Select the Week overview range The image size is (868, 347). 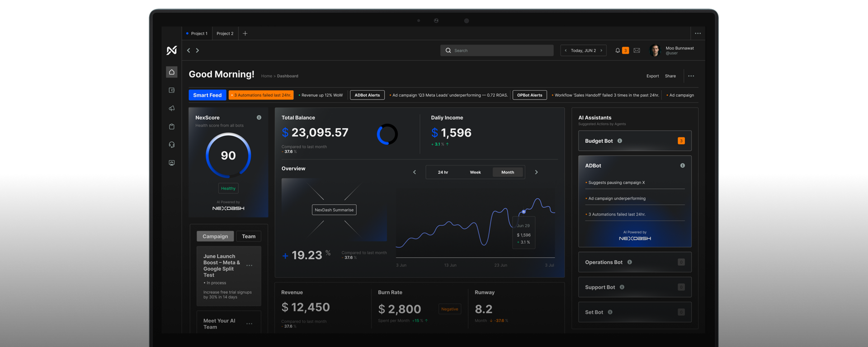[x=475, y=172]
